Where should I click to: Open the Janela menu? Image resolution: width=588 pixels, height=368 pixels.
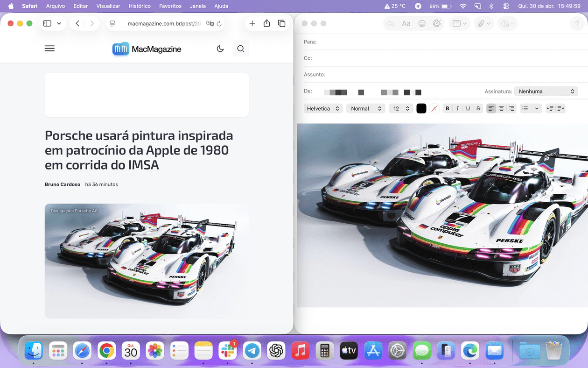(x=198, y=6)
